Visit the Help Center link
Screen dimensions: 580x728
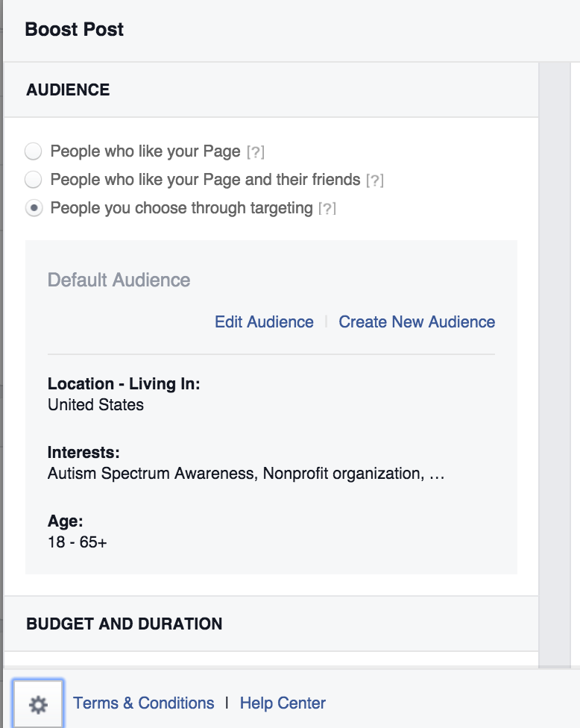point(283,703)
